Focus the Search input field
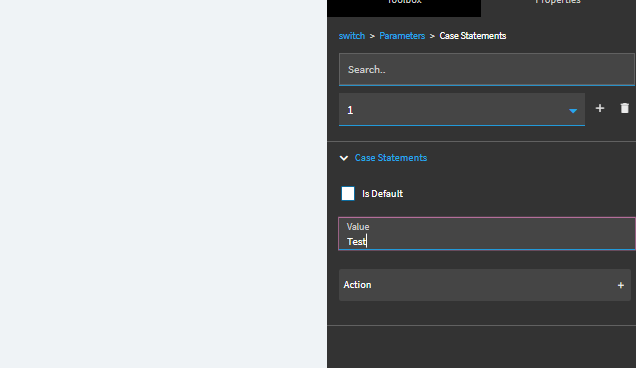The image size is (636, 368). (x=487, y=69)
